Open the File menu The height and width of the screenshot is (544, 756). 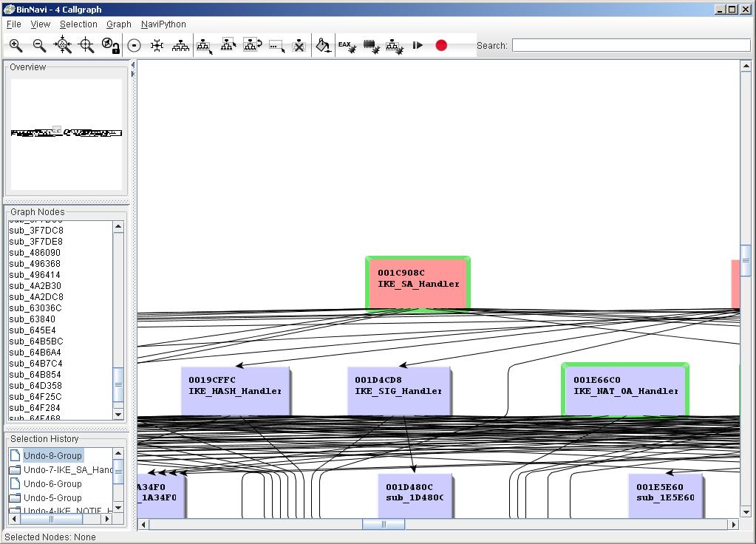[13, 24]
